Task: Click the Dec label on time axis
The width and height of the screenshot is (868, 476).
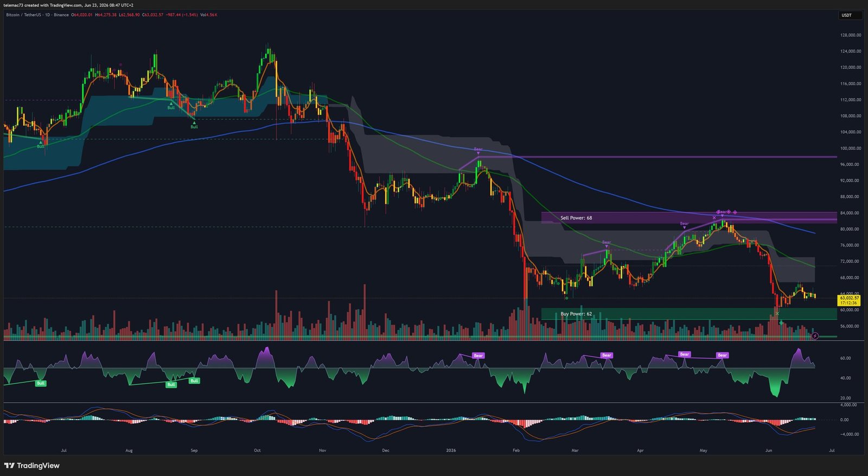Action: [386, 451]
